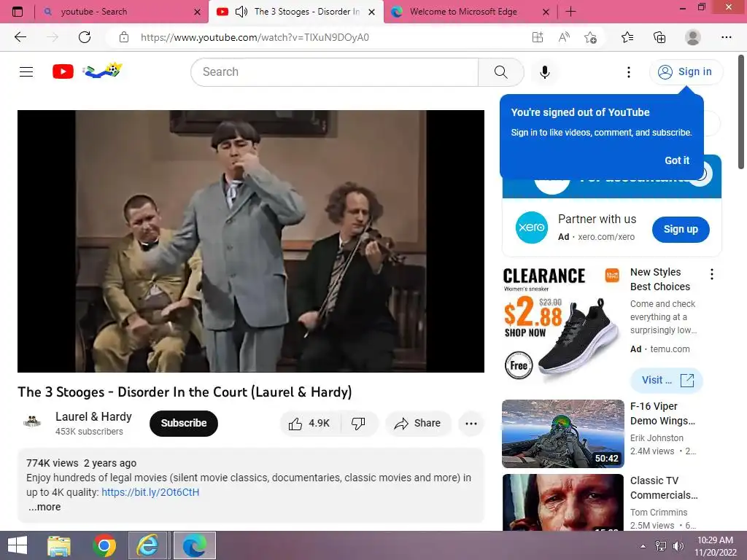This screenshot has width=747, height=560.
Task: Open more actions menu under video
Action: pyautogui.click(x=471, y=424)
